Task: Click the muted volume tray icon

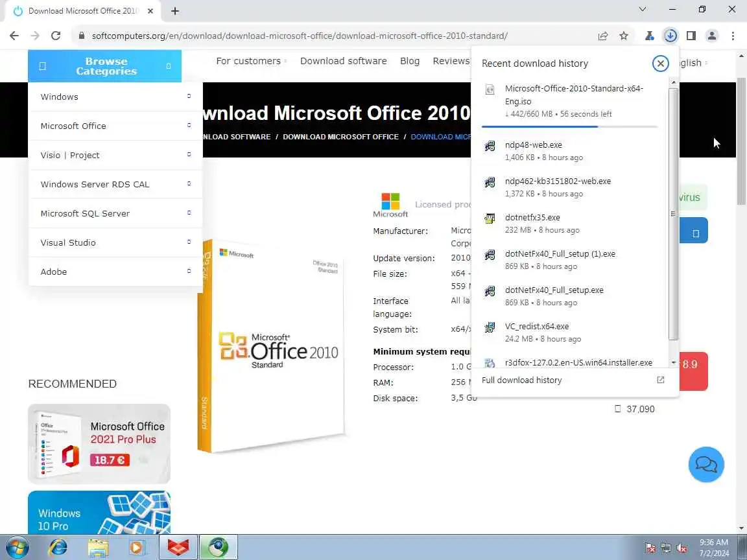Action: click(682, 548)
